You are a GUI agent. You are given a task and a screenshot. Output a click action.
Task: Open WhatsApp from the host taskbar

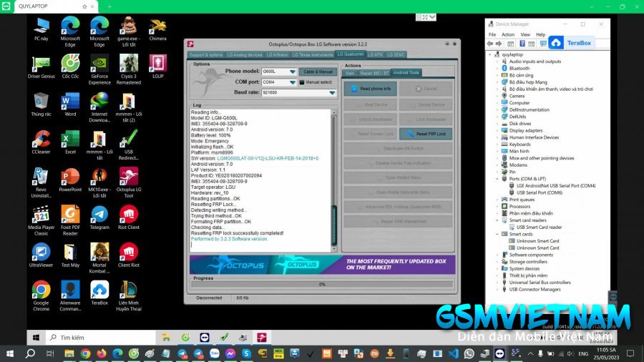469,353
